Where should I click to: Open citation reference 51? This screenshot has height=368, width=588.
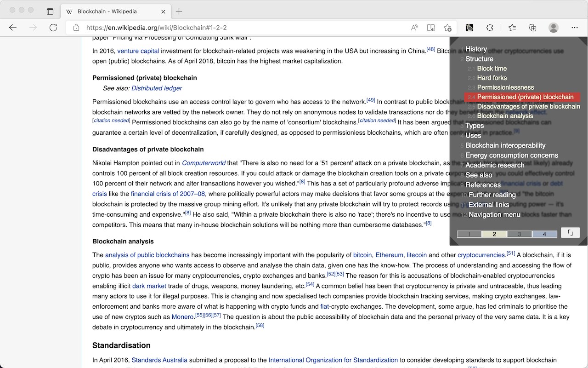click(x=511, y=253)
